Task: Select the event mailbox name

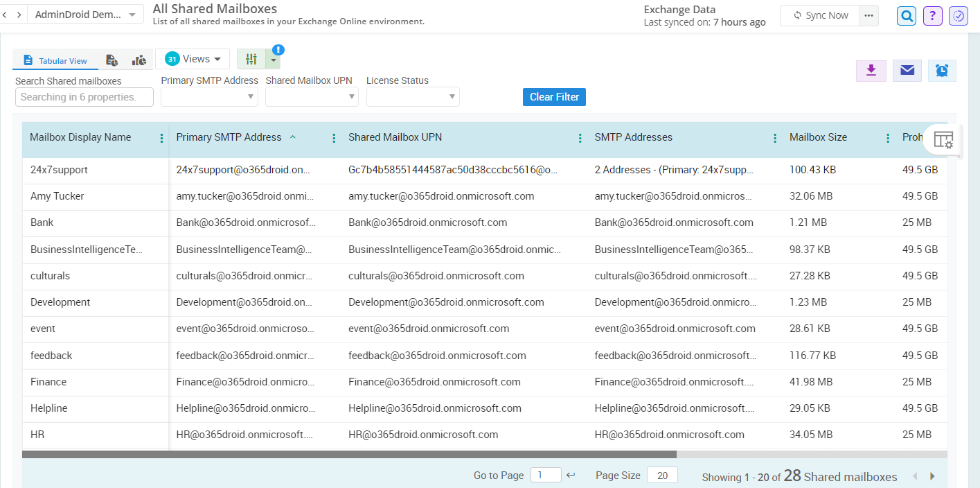Action: pyautogui.click(x=43, y=329)
